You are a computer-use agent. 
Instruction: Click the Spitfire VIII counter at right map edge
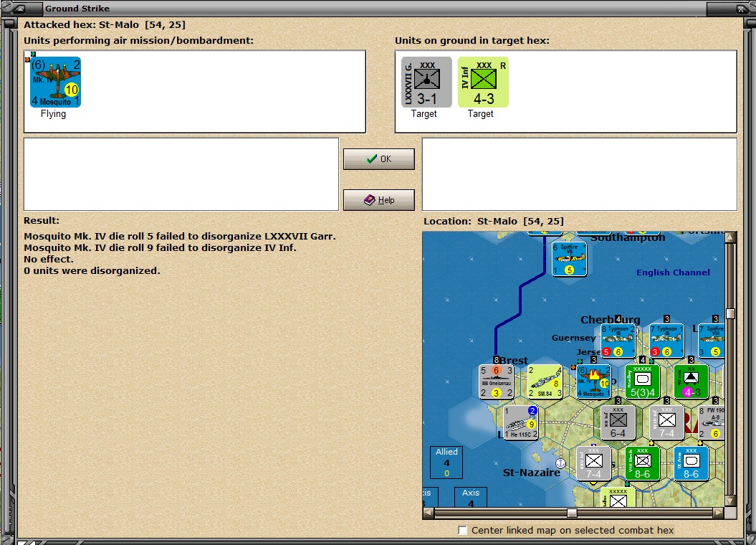point(712,341)
